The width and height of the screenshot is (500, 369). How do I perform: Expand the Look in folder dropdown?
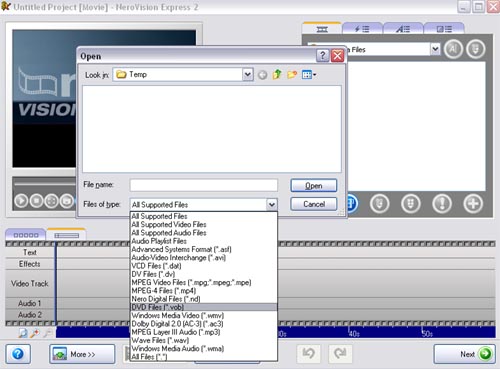click(247, 74)
